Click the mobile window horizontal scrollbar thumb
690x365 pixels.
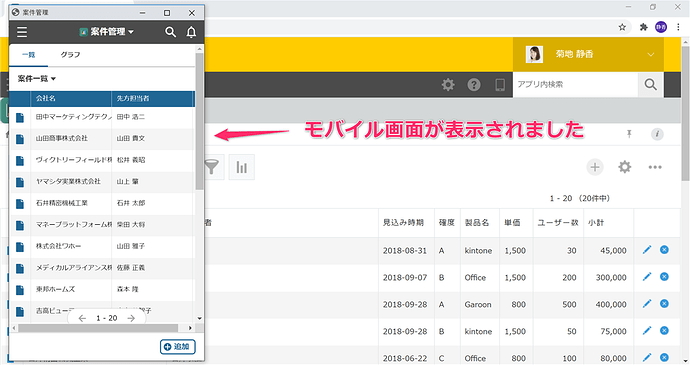(x=98, y=328)
